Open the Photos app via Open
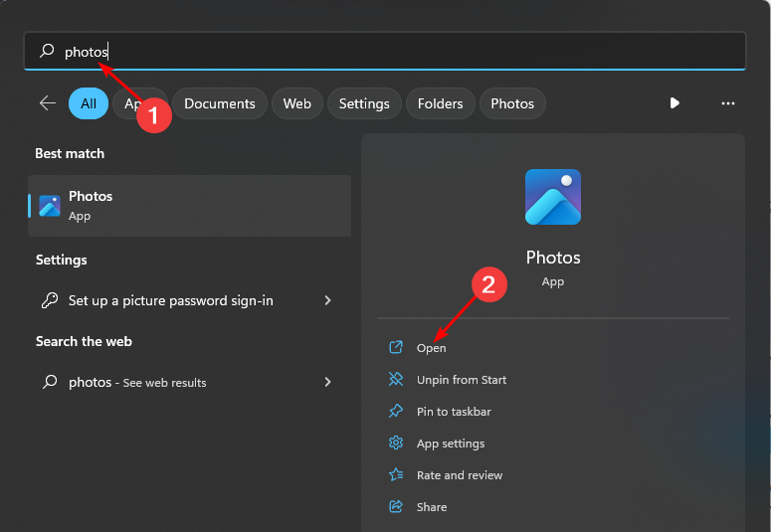The height and width of the screenshot is (532, 771). pos(432,348)
